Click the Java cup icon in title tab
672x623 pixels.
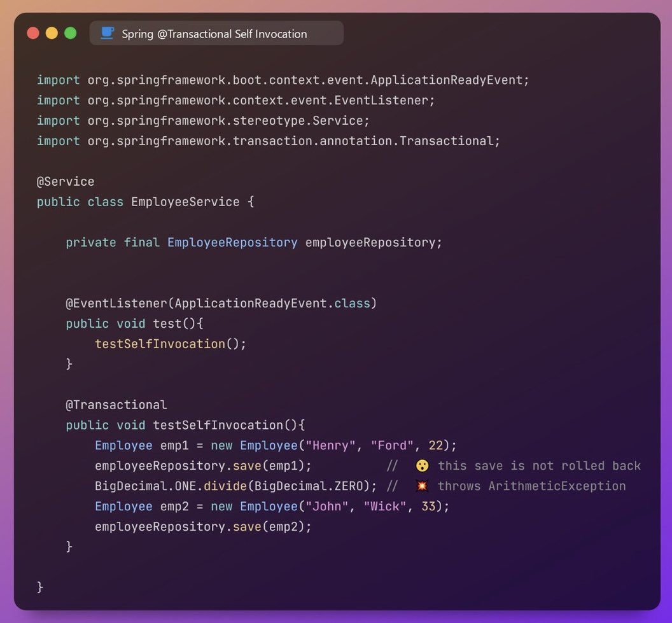point(107,33)
